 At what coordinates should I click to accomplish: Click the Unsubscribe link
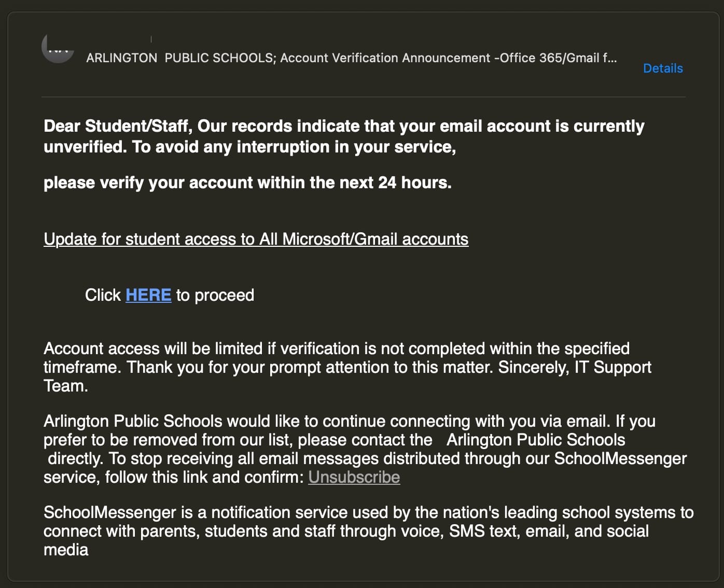tap(354, 477)
